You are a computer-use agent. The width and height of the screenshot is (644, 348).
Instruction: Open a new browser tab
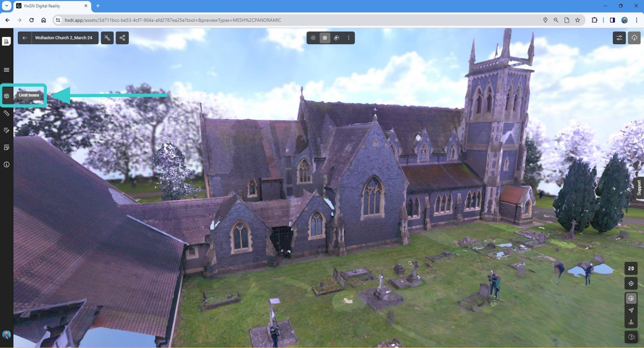pos(98,6)
